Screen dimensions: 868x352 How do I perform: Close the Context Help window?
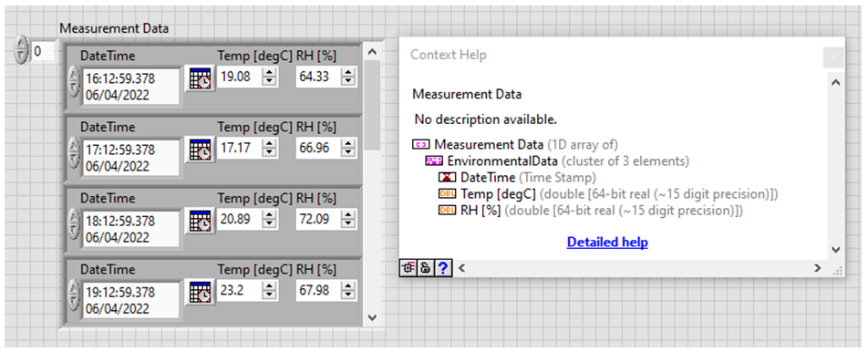point(833,57)
